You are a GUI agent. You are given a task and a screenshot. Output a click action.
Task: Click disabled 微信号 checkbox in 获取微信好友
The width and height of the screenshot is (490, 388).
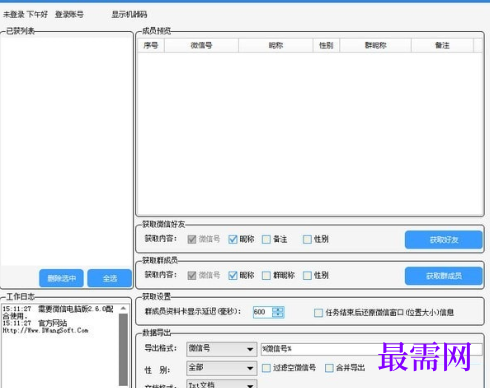[x=192, y=239]
